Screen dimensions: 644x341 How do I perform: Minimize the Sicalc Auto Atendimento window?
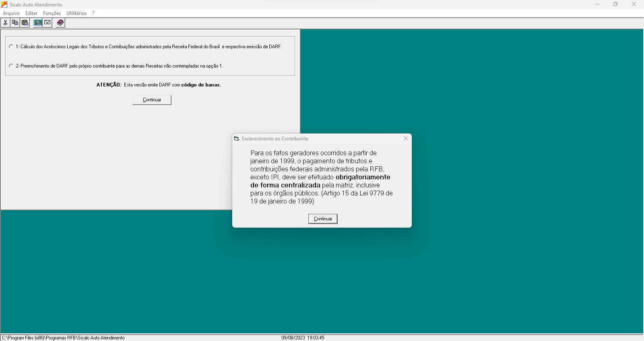point(597,4)
